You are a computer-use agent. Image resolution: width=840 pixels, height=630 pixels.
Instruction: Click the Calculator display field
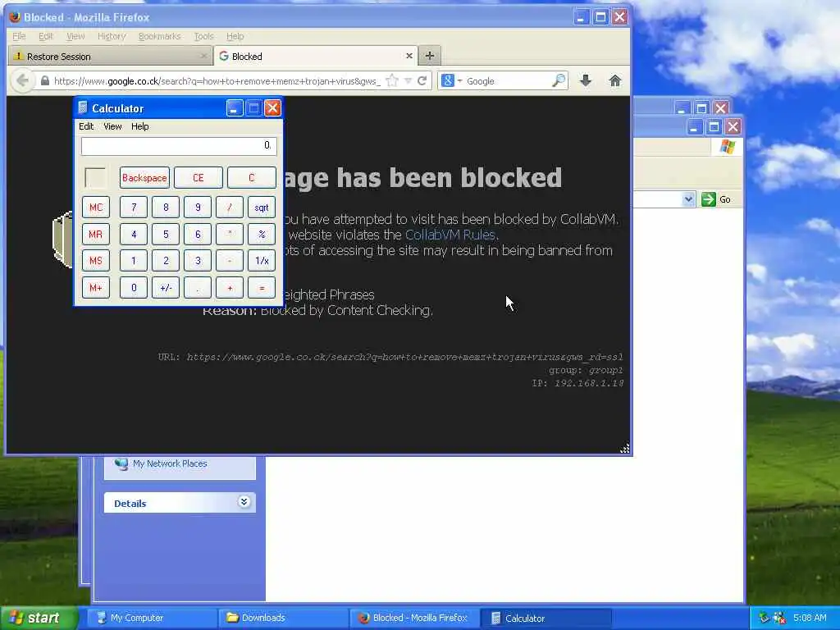pos(179,146)
